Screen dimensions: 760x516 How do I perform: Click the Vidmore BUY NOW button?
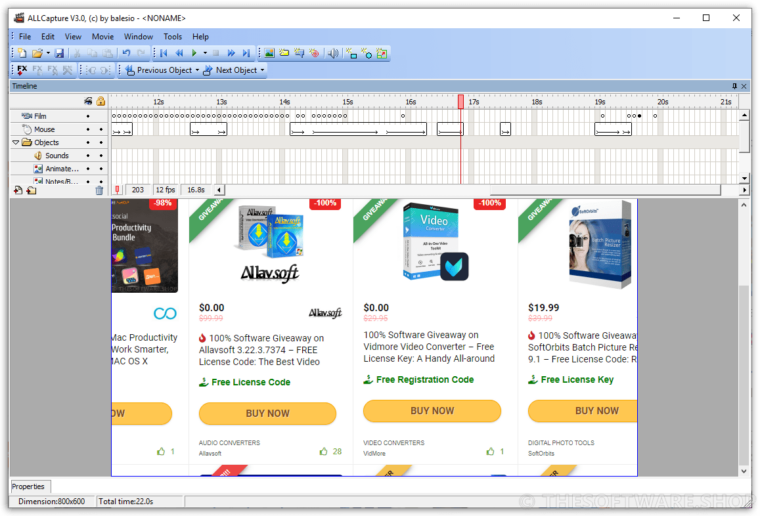pyautogui.click(x=432, y=411)
